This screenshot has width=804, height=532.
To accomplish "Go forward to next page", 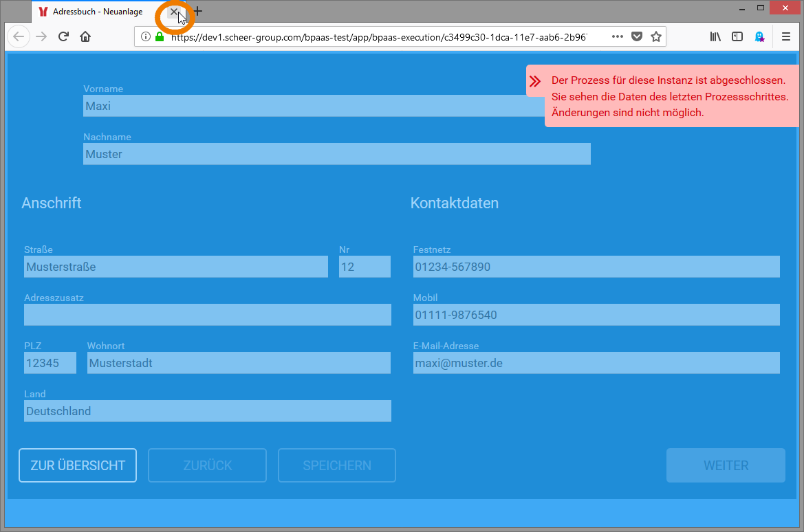I will 41,37.
